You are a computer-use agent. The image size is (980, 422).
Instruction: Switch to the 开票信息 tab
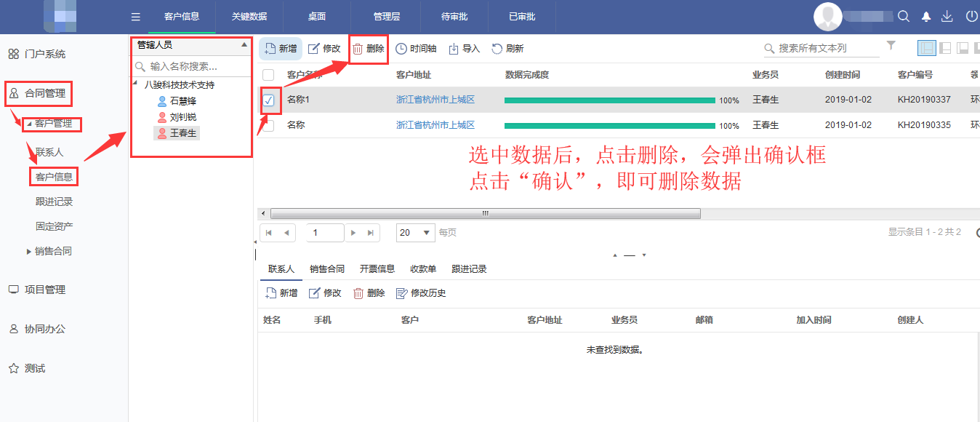[x=377, y=269]
